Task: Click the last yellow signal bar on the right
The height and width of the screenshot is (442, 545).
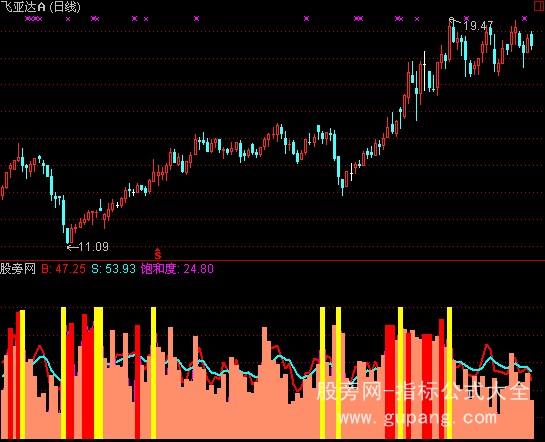Action: tap(449, 373)
